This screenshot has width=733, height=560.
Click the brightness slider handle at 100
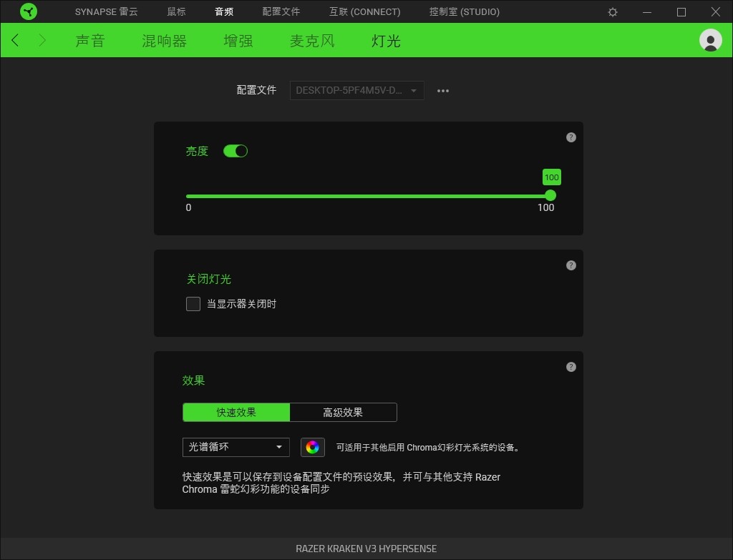[x=550, y=196]
